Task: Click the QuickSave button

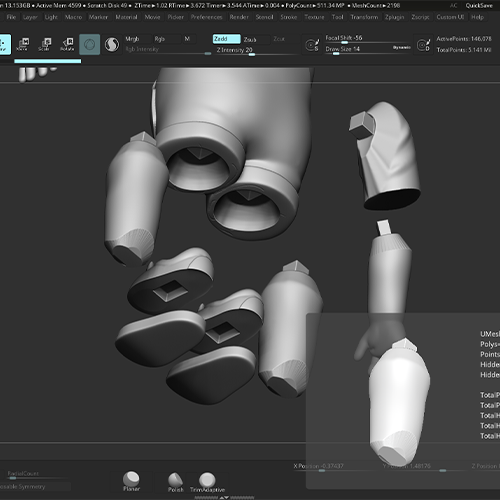Action: pos(479,5)
